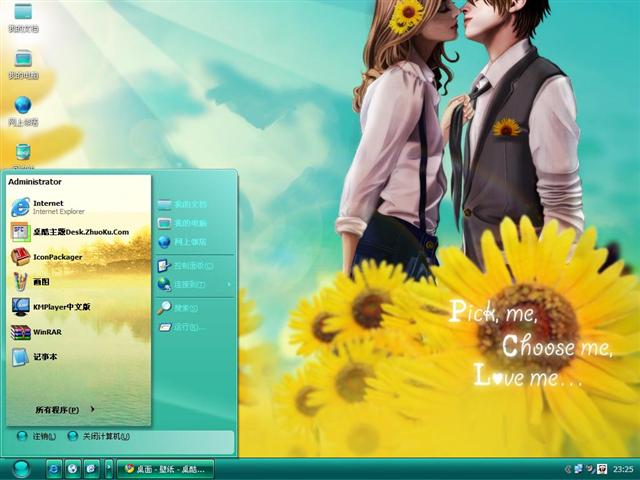Open Internet Explorer from the Start menu
Image resolution: width=640 pixels, height=480 pixels.
coord(50,207)
